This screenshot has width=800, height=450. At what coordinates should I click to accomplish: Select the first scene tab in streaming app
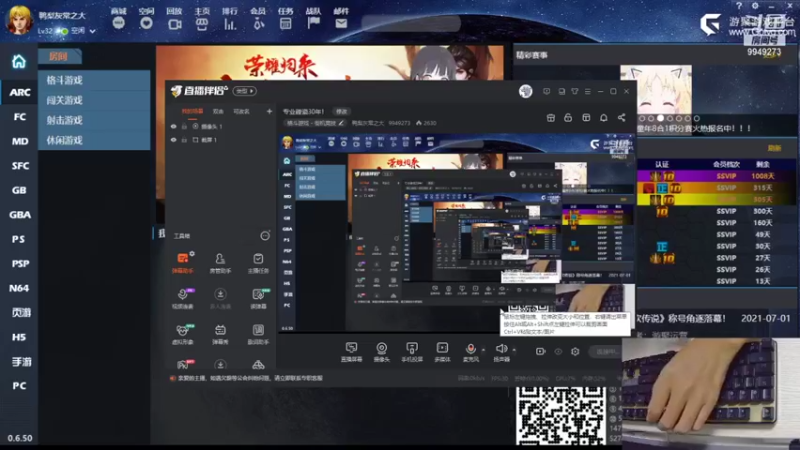coord(192,111)
